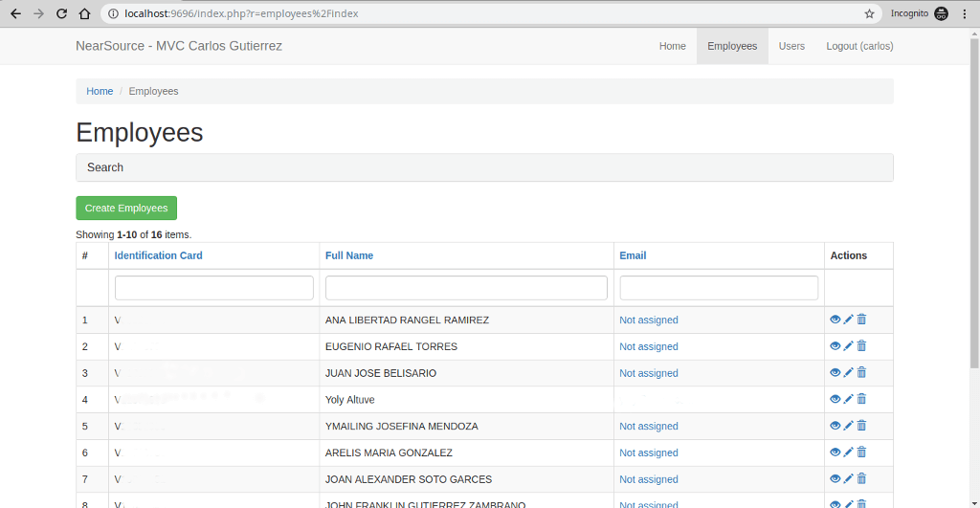Select the name Yoly Altuve
The width and height of the screenshot is (980, 508).
click(350, 400)
